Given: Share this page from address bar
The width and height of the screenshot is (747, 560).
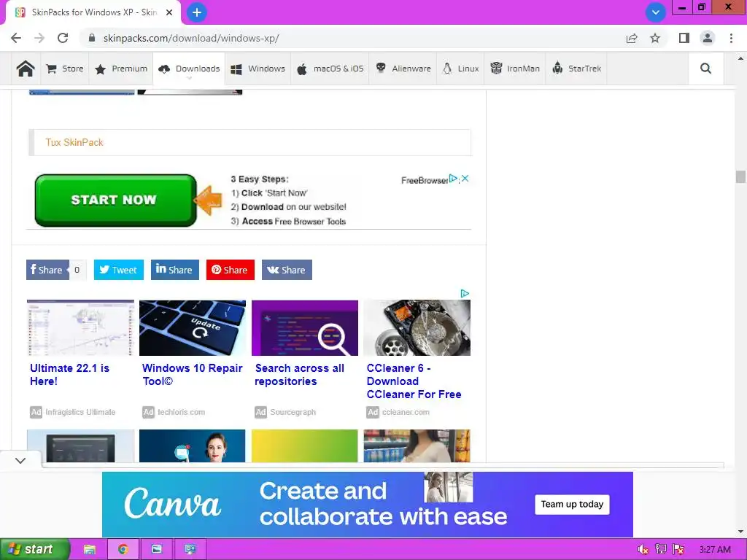Looking at the screenshot, I should coord(632,38).
